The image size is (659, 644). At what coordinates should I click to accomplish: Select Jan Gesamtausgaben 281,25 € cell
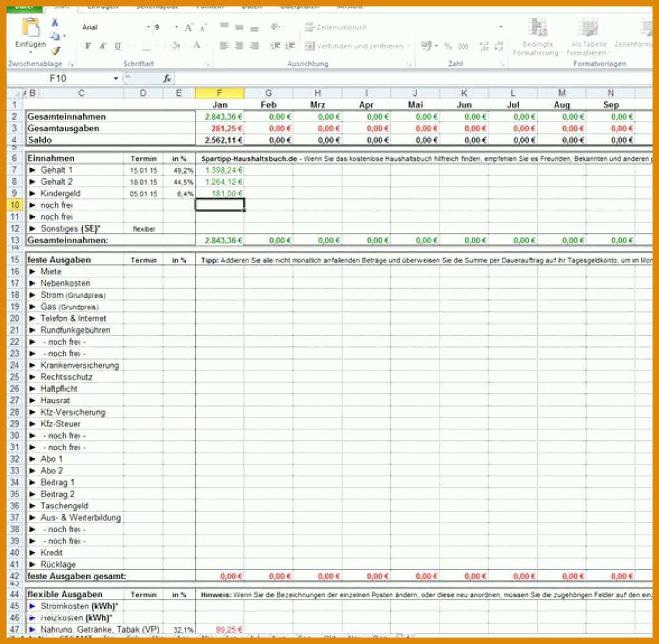pyautogui.click(x=220, y=129)
